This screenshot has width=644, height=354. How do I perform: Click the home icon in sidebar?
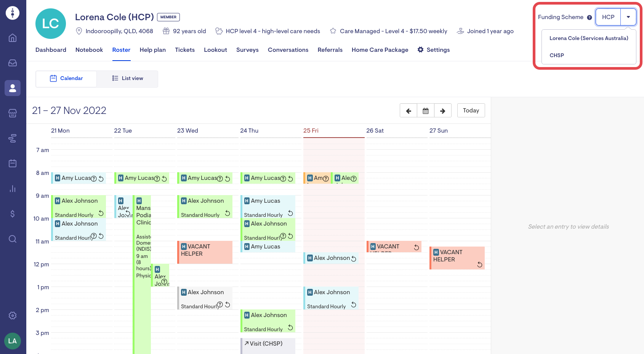[13, 38]
